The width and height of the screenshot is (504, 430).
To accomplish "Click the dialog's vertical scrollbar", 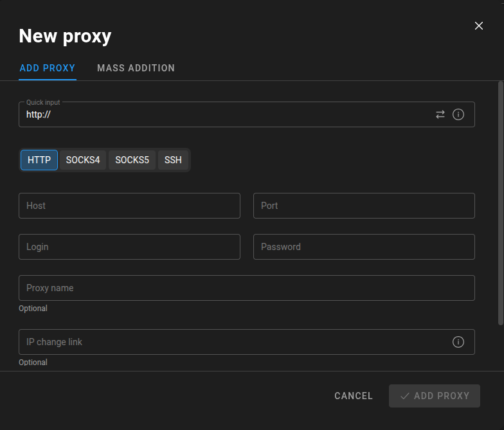I will click(501, 202).
